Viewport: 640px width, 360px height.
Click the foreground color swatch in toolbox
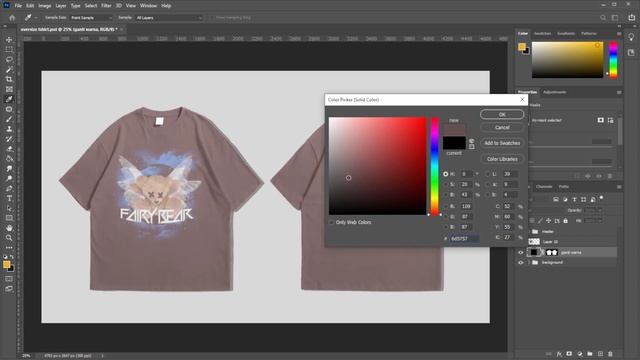[x=7, y=265]
